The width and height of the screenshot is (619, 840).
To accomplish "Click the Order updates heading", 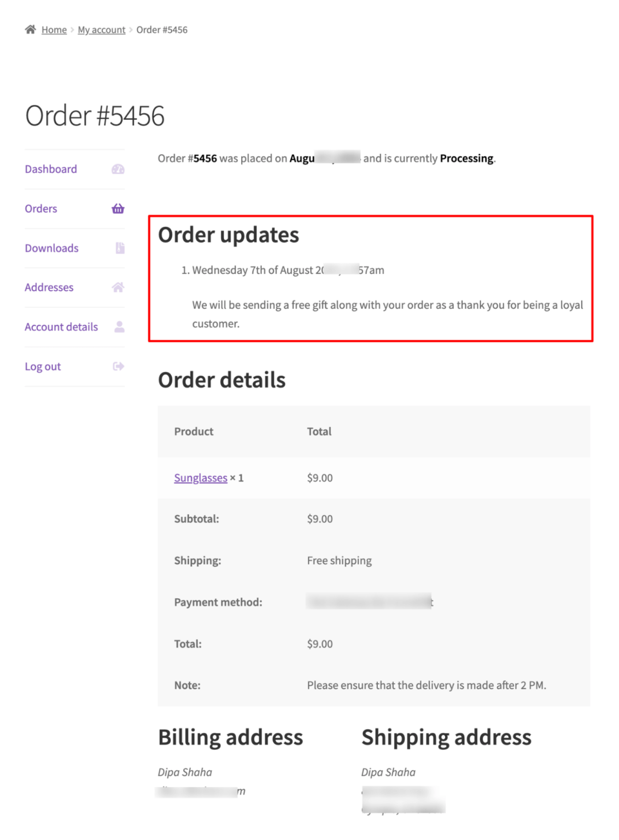I will tap(228, 235).
